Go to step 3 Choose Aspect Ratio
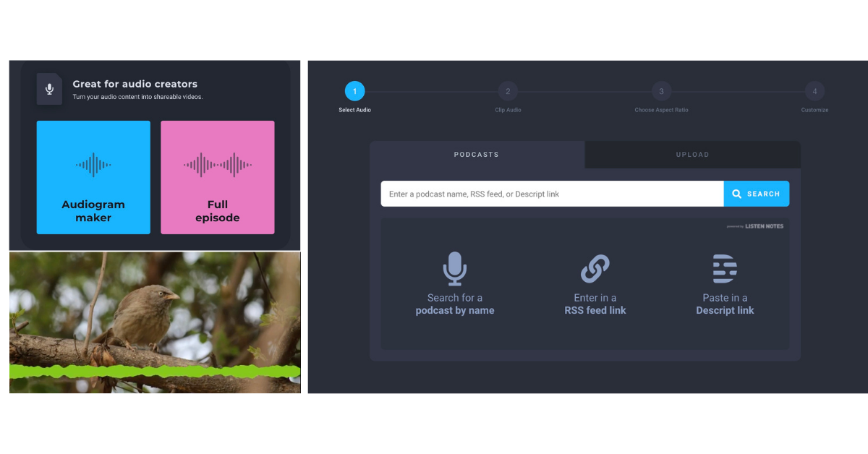868x454 pixels. pos(661,91)
